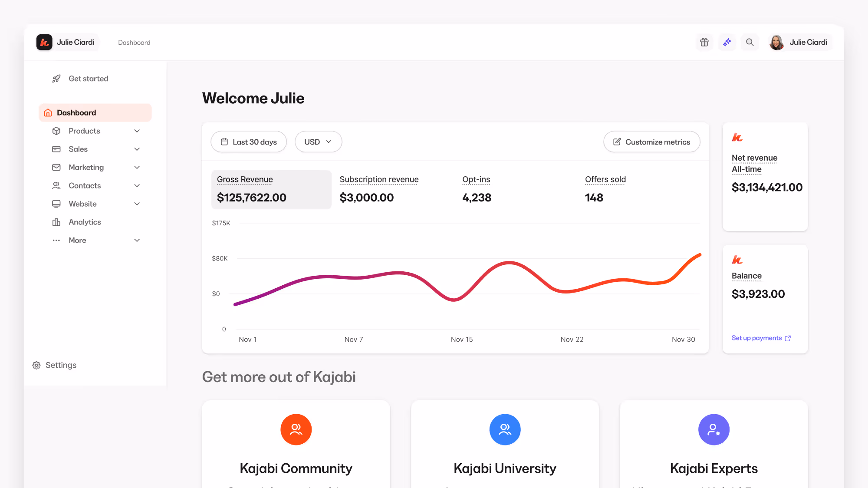
Task: Expand the Marketing menu chevron
Action: coord(137,167)
